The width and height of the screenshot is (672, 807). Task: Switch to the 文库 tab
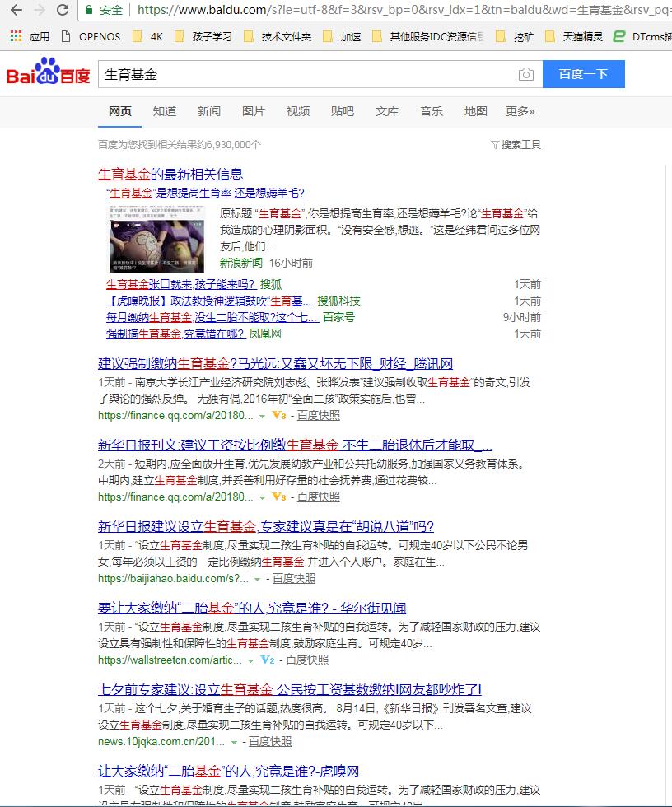(x=387, y=111)
